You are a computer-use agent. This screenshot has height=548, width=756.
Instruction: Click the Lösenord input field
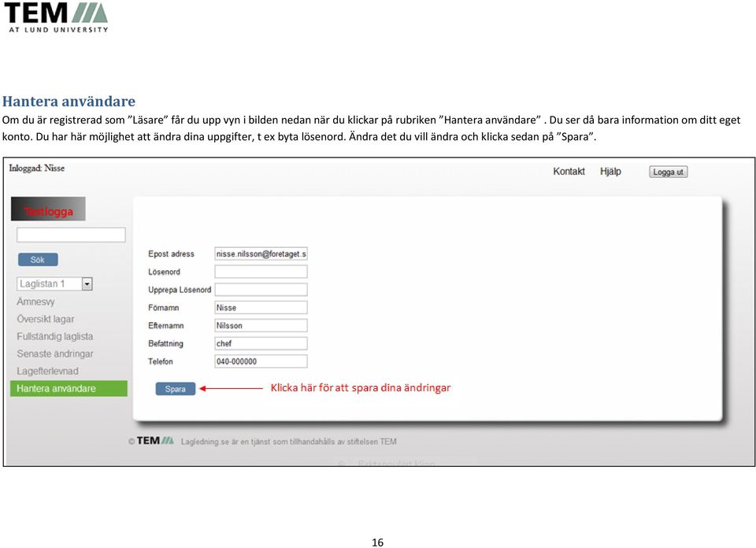click(x=261, y=272)
